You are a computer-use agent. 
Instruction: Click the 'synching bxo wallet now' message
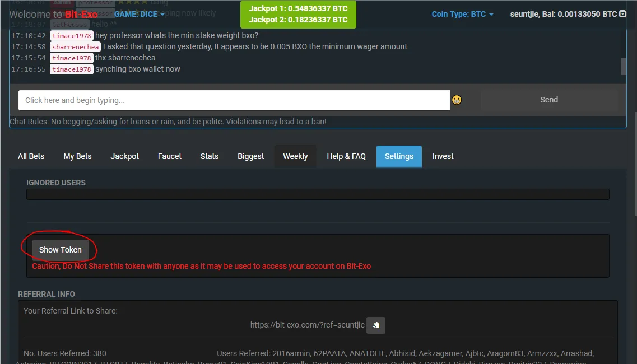(138, 69)
